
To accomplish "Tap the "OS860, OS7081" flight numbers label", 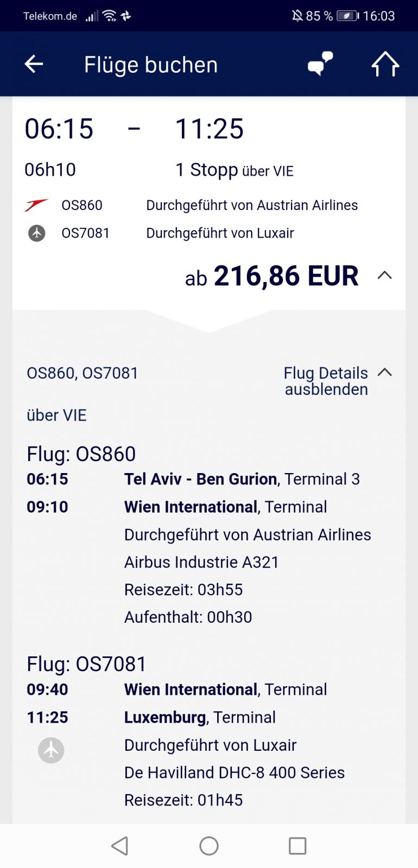I will pos(83,373).
